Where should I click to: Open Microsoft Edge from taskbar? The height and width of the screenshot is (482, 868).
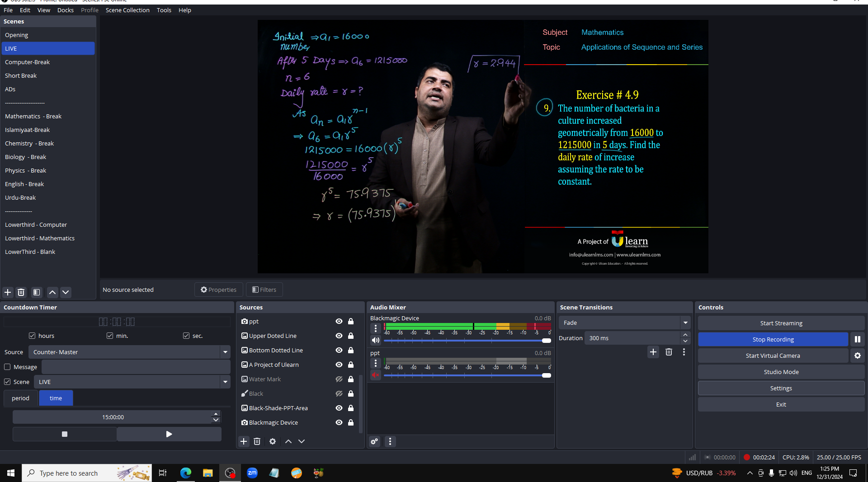tap(186, 473)
